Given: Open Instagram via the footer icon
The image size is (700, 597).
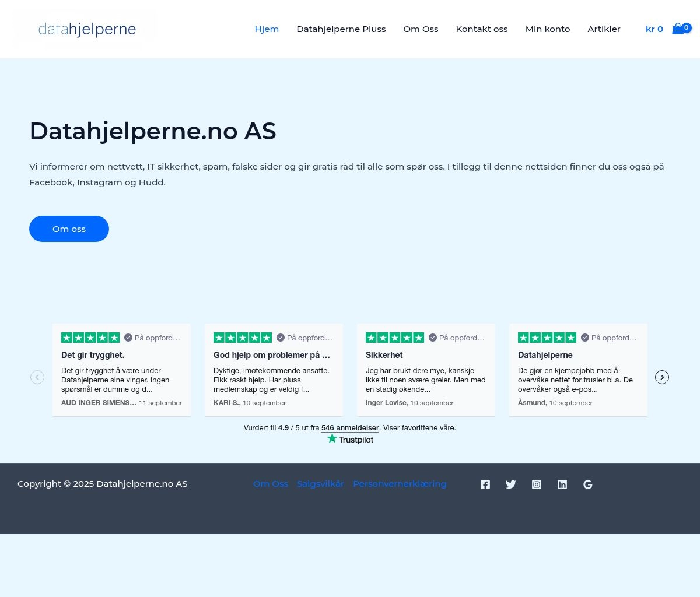Looking at the screenshot, I should click(x=537, y=484).
